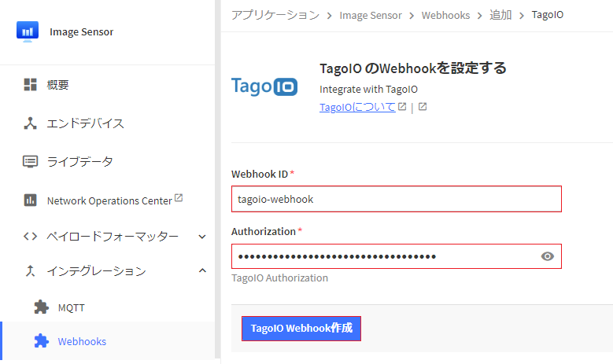Expand the ペイロードフォーマッター submenu chevron
The width and height of the screenshot is (613, 364).
pyautogui.click(x=202, y=237)
